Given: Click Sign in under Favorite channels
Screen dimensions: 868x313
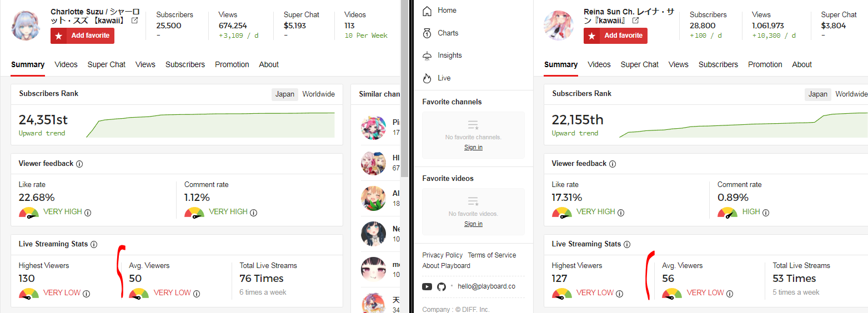Looking at the screenshot, I should pyautogui.click(x=473, y=147).
